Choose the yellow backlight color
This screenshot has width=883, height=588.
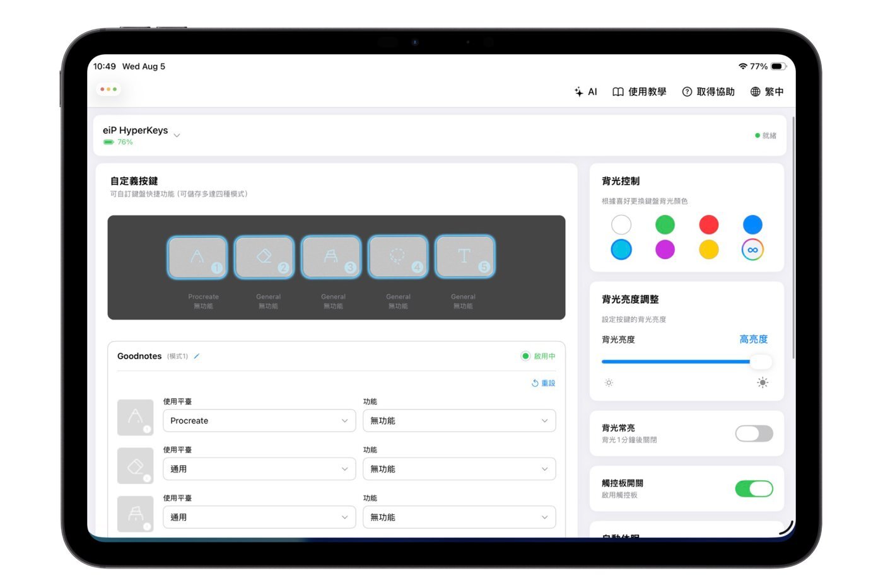click(709, 250)
